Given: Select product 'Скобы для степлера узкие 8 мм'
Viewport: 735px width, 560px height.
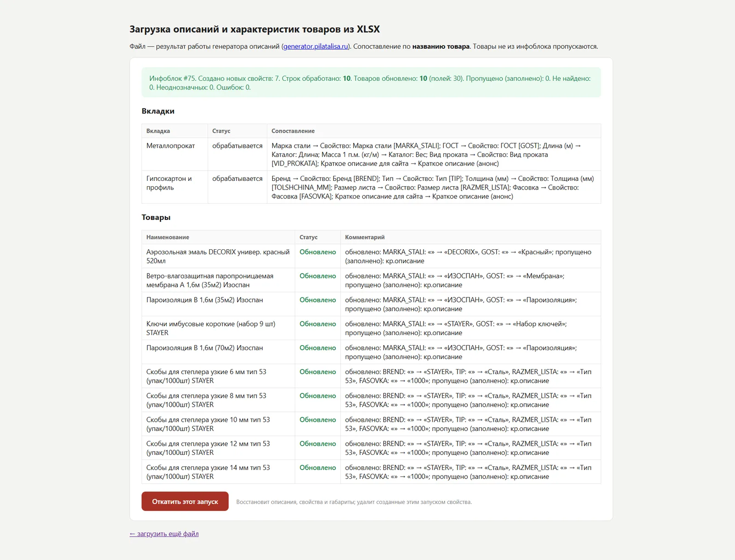Looking at the screenshot, I should tap(206, 400).
